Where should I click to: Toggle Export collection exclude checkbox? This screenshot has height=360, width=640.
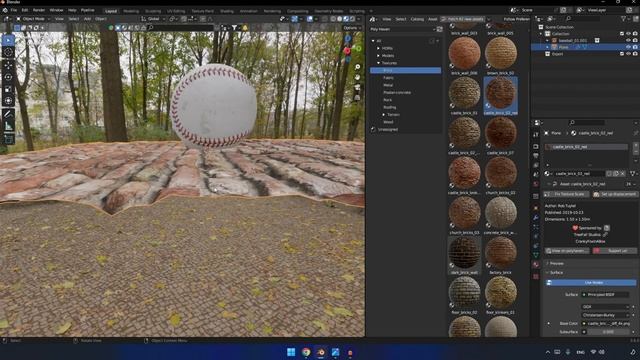click(x=622, y=54)
